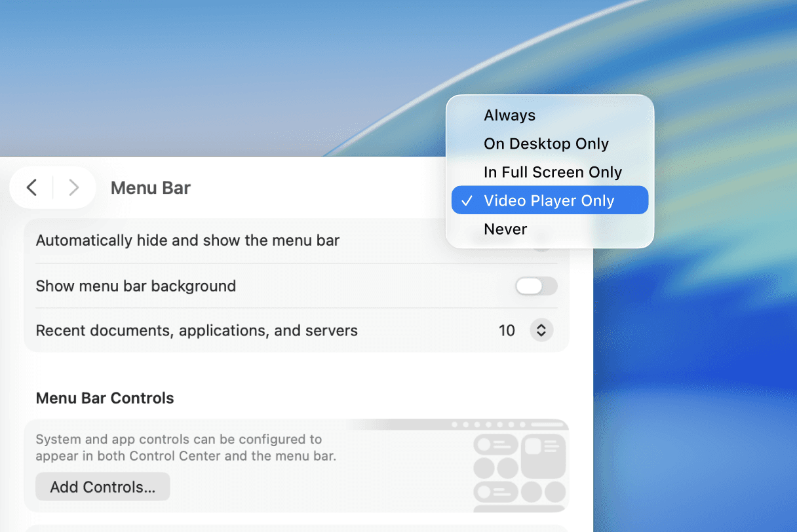Click the Show menu bar background label

[136, 286]
